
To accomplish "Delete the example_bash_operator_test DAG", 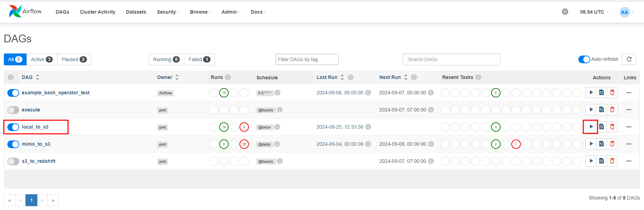I will coord(612,93).
